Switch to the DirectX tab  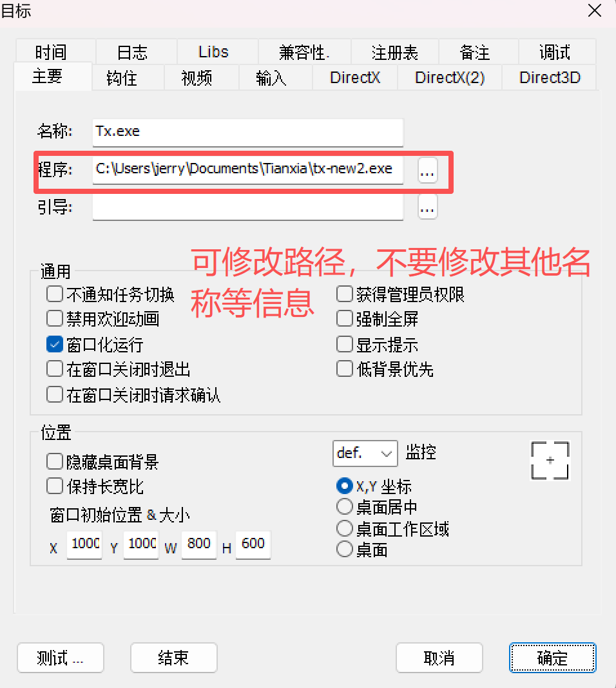click(355, 78)
